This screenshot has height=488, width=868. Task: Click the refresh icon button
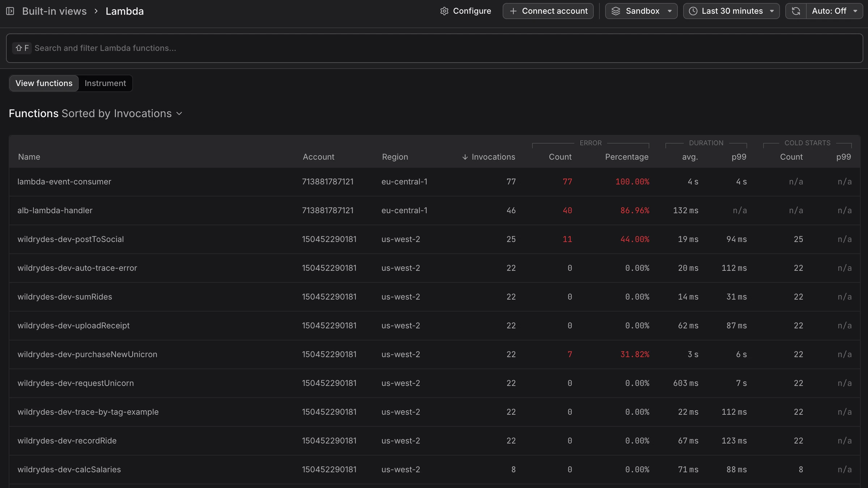pos(796,11)
